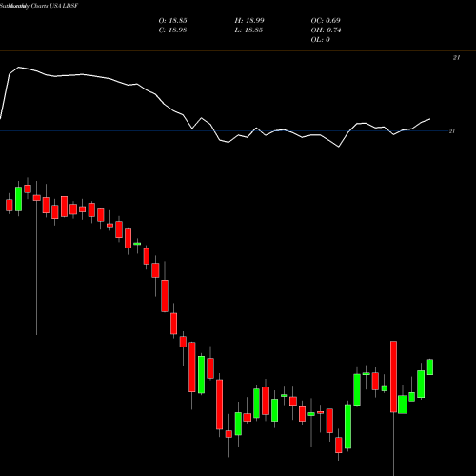Select the 'OH: 0.74' reading
Viewport: 476px width, 476px height.
coord(326,30)
